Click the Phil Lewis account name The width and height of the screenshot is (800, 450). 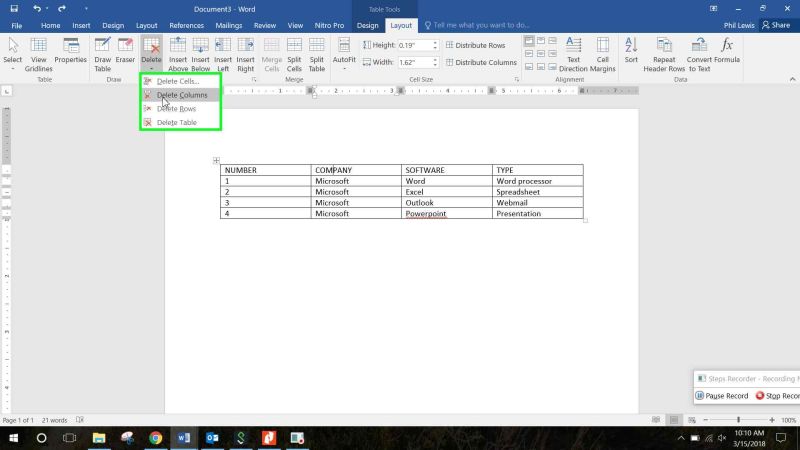tap(739, 25)
